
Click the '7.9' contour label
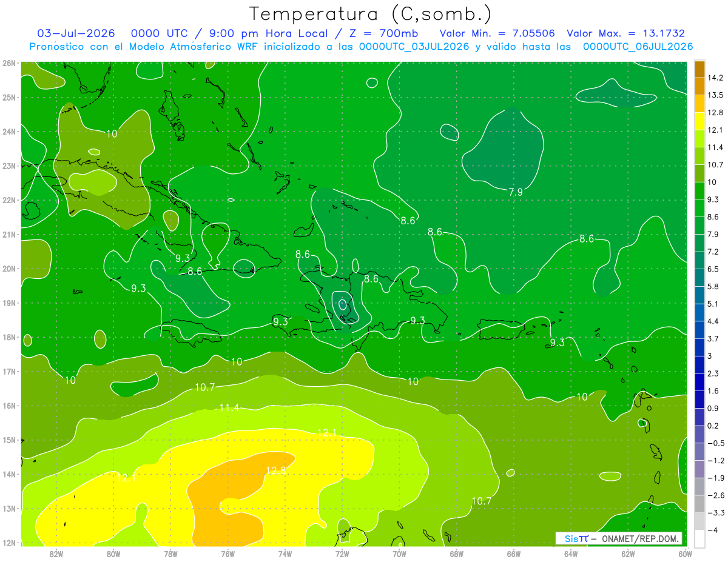pos(516,192)
